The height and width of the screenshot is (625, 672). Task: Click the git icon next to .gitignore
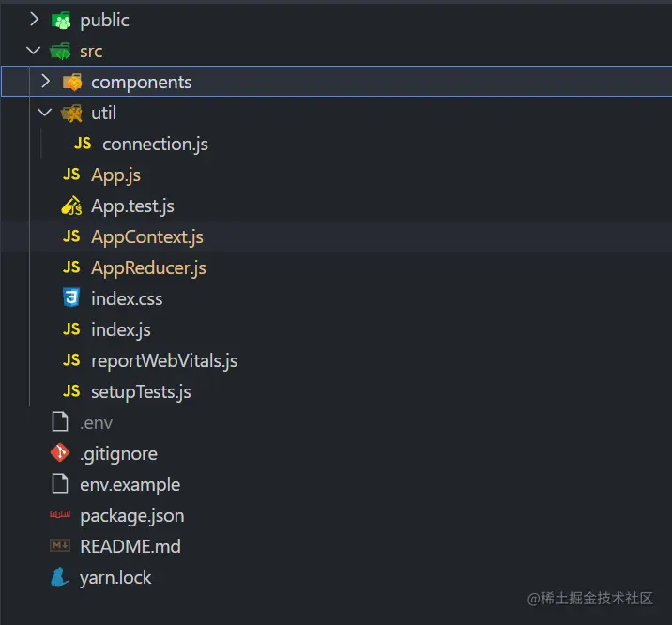click(60, 453)
